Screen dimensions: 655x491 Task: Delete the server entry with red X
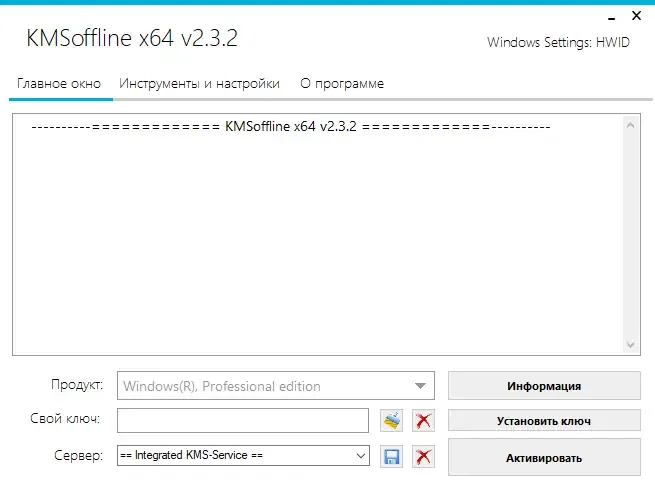point(424,456)
